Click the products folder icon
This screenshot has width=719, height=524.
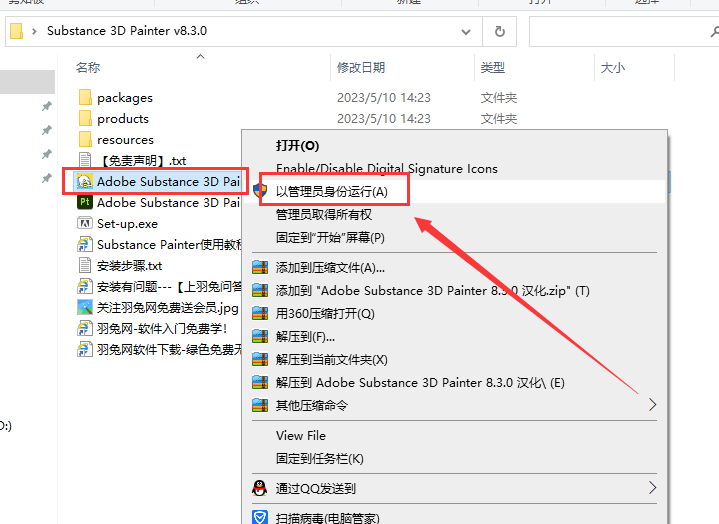(x=85, y=118)
